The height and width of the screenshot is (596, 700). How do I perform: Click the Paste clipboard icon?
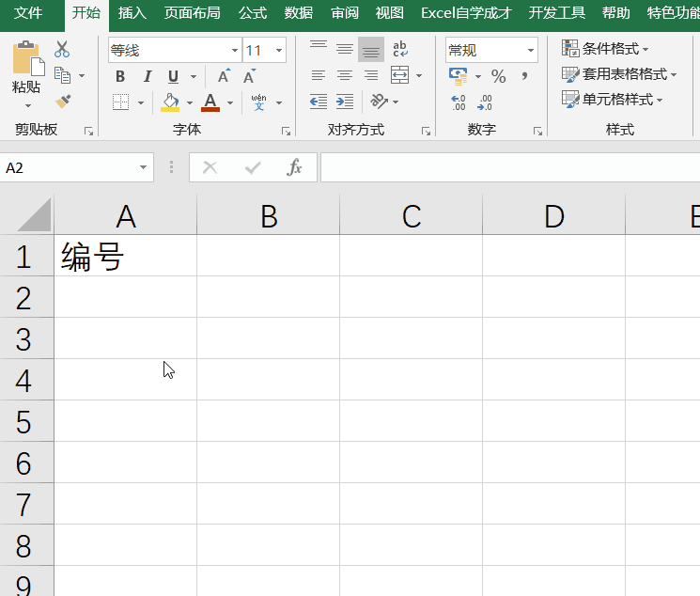(x=28, y=58)
